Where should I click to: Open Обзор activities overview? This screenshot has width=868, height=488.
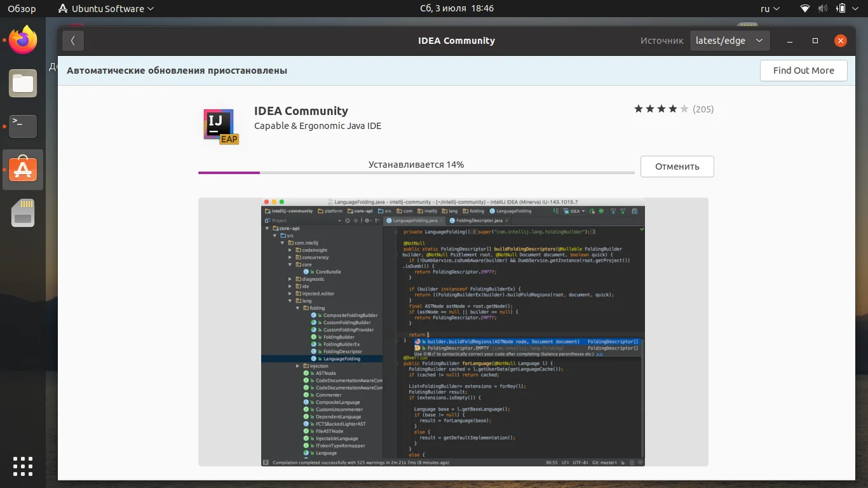click(x=22, y=9)
